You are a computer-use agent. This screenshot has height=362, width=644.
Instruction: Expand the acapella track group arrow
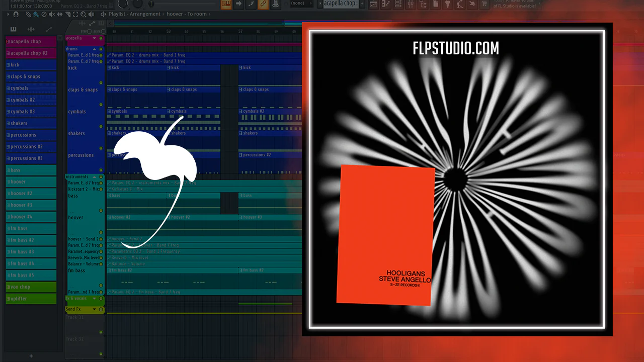94,38
